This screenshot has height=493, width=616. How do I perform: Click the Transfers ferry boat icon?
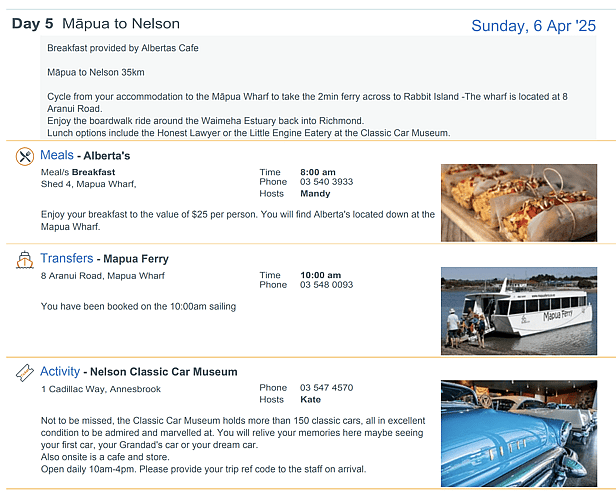click(25, 260)
